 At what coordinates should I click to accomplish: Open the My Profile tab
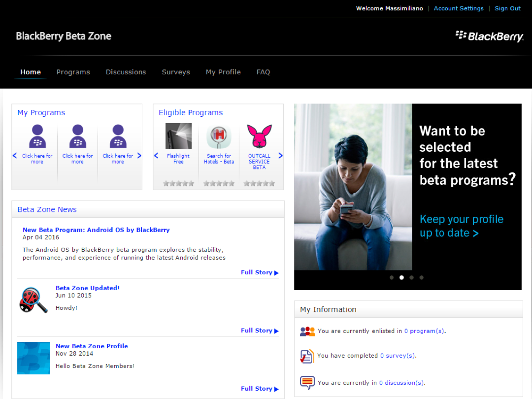point(223,72)
